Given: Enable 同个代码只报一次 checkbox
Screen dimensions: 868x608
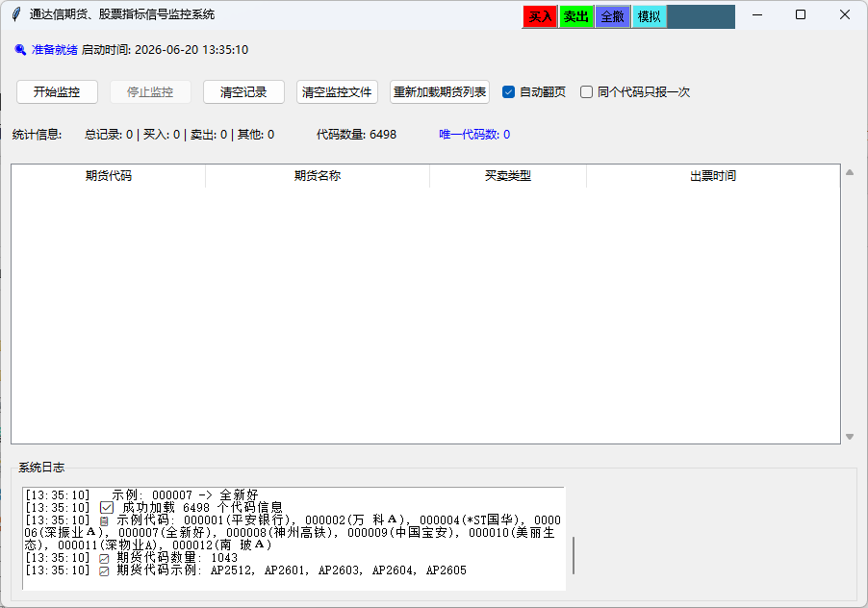Looking at the screenshot, I should [x=586, y=91].
